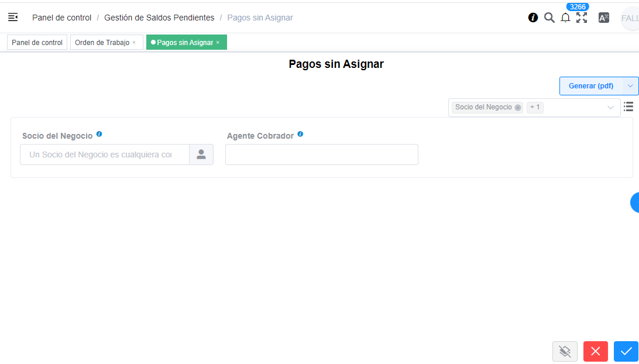Viewport: 639px width, 364px height.
Task: Toggle fullscreen with the expand arrows icon
Action: pos(582,18)
